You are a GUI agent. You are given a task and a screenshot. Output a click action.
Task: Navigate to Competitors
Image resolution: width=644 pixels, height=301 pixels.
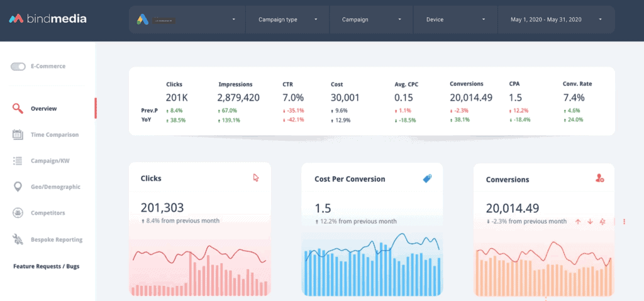pyautogui.click(x=48, y=213)
